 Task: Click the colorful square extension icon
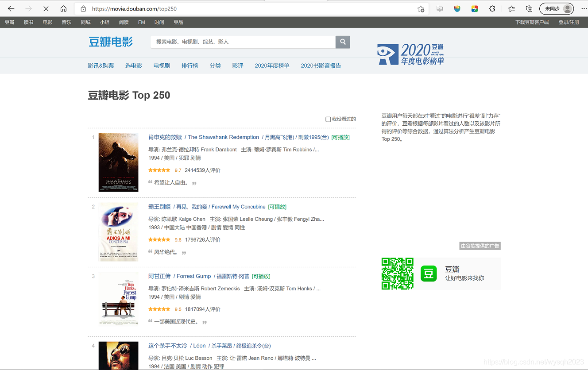point(475,8)
